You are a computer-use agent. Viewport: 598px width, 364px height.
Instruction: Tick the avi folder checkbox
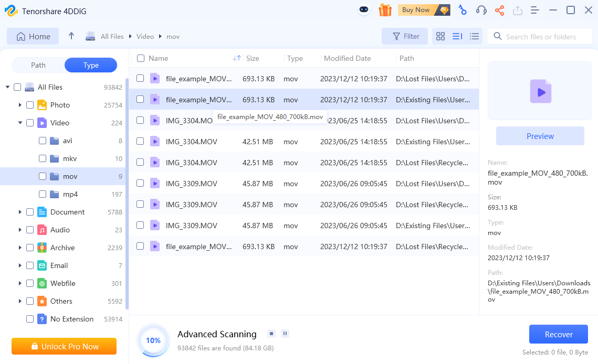click(x=43, y=141)
